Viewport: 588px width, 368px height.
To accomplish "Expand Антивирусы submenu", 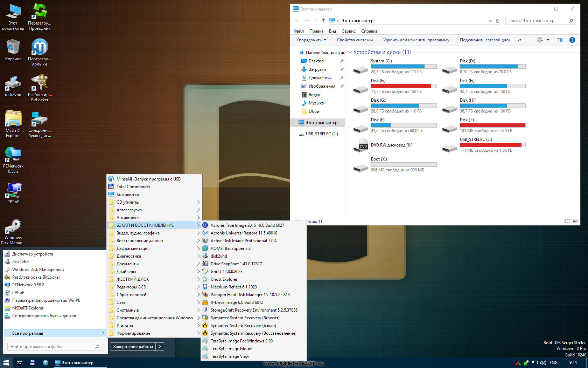I will tap(155, 218).
